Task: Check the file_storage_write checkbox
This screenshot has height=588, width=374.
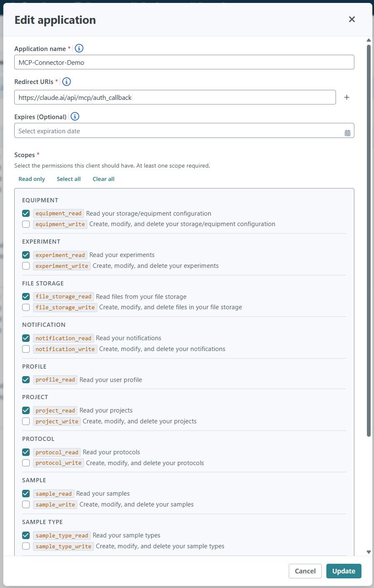Action: click(x=26, y=307)
